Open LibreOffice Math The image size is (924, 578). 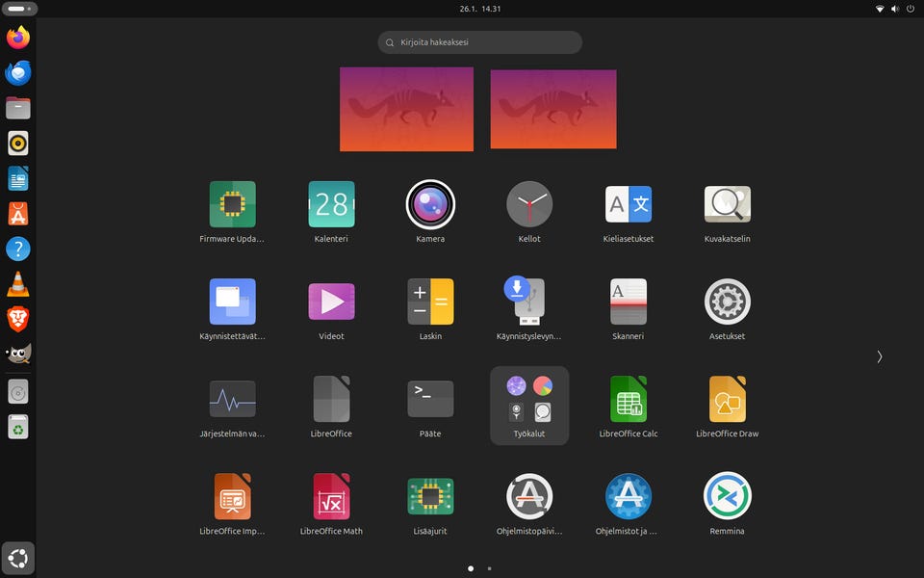[x=331, y=497]
